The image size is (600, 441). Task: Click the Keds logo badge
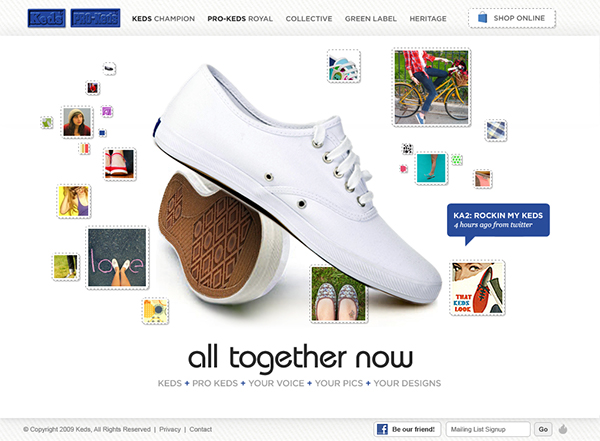tap(46, 18)
